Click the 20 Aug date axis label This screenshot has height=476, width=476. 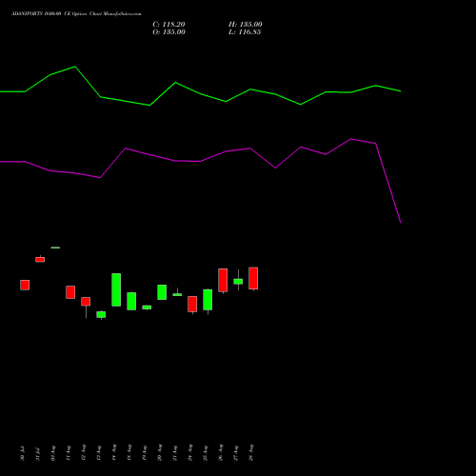159,452
